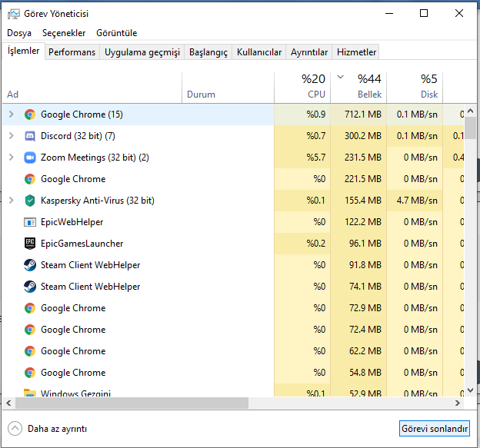Switch to the Uygulama geçmişi tab
The width and height of the screenshot is (480, 448).
[x=142, y=52]
